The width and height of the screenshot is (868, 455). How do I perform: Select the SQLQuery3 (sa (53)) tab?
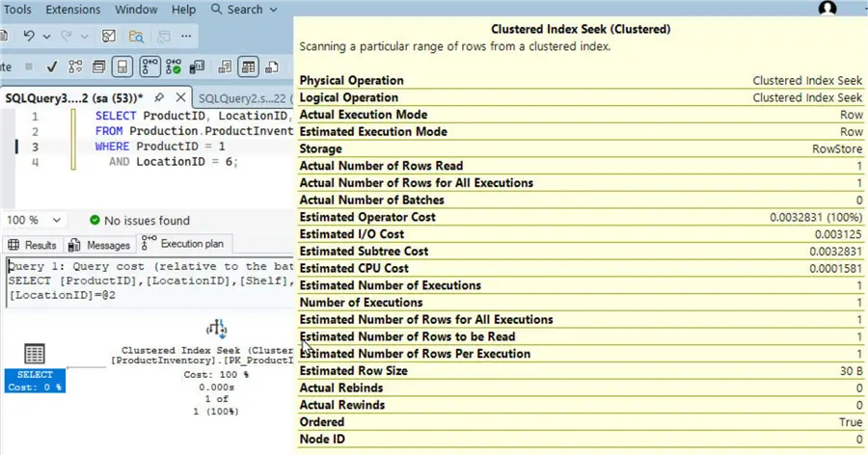tap(74, 98)
